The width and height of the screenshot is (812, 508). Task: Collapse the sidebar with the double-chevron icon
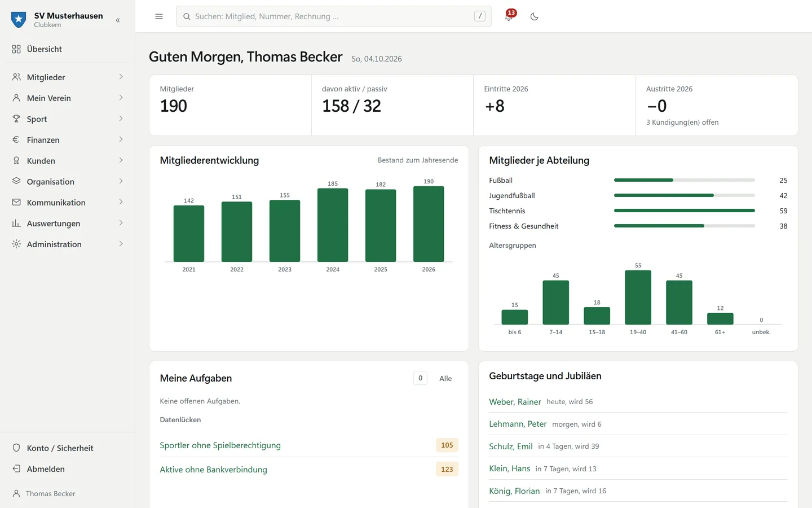pos(118,20)
